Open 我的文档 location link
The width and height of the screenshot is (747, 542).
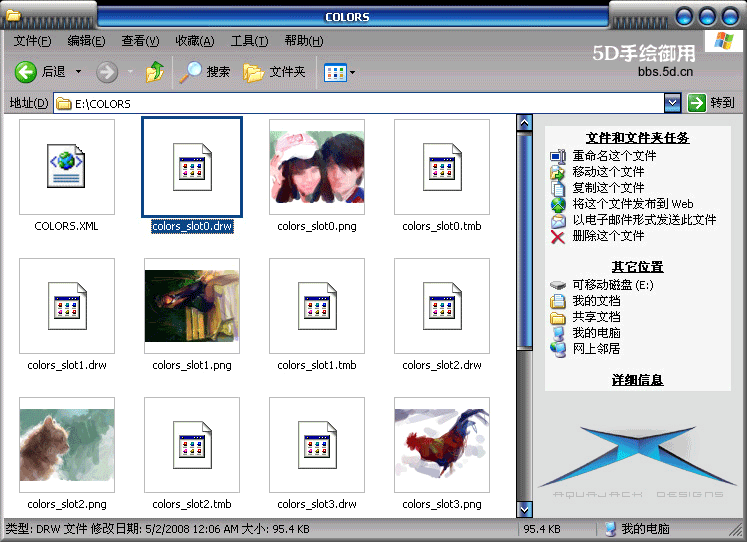(x=596, y=301)
